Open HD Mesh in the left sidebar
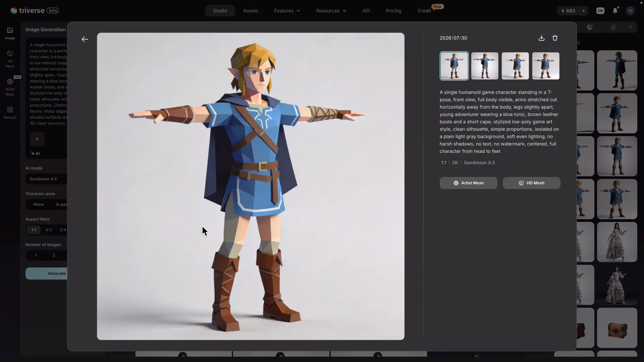644x362 pixels. 10,59
